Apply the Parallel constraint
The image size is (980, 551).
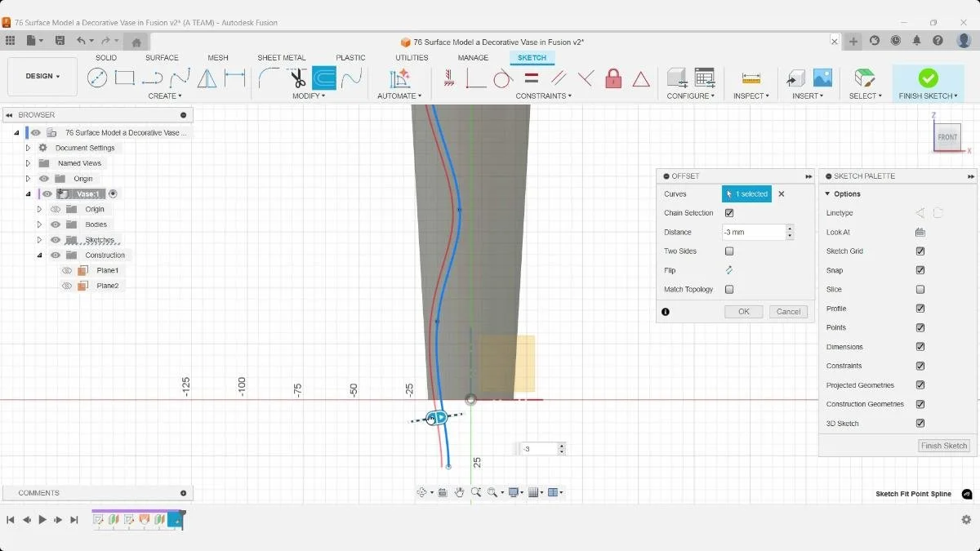tap(559, 78)
